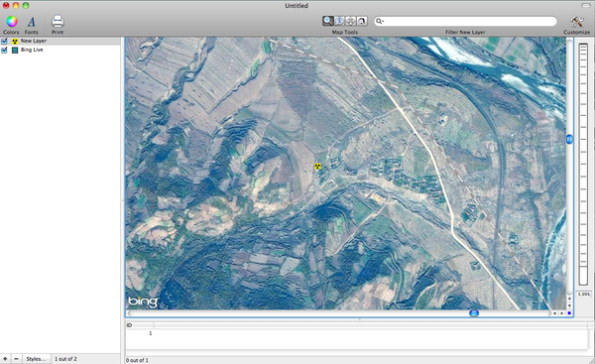The width and height of the screenshot is (595, 364).
Task: Open the Styles... button
Action: [36, 359]
